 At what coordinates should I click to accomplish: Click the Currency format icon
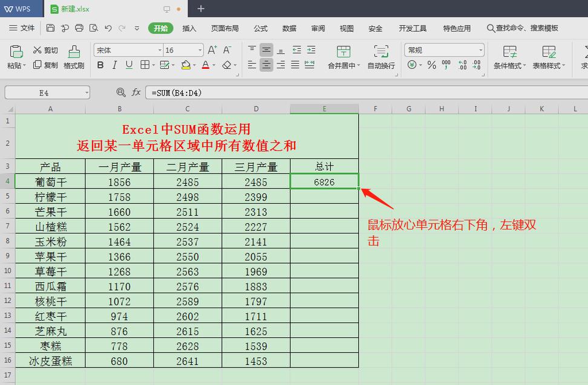(412, 65)
